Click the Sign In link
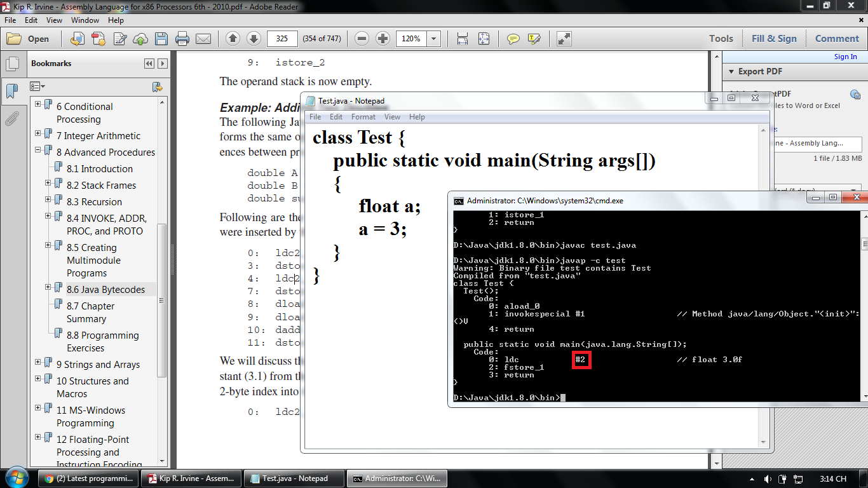This screenshot has width=868, height=488. tap(845, 57)
